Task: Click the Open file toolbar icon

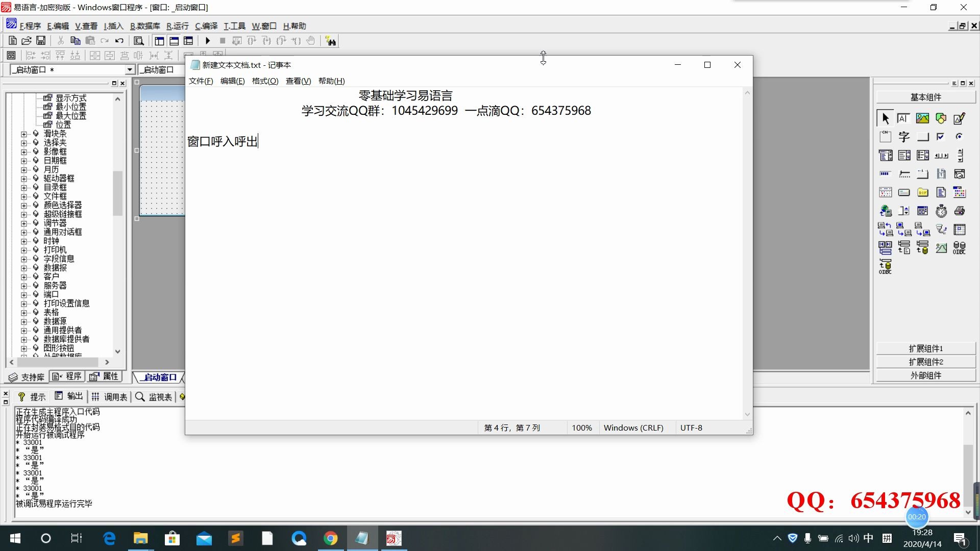Action: (x=27, y=41)
